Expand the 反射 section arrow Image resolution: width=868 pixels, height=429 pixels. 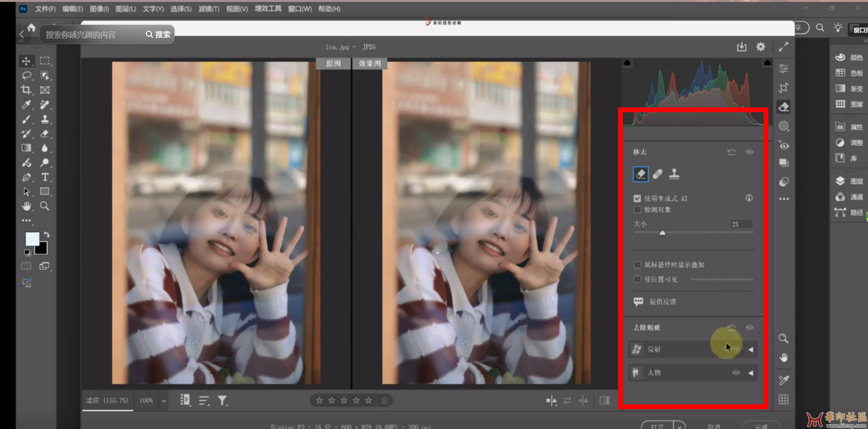(x=751, y=350)
